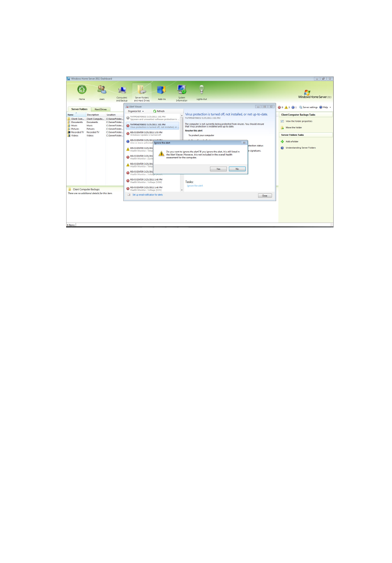The height and width of the screenshot is (563, 392).
Task: Click the Spyware alert's grey status icon
Action: pos(128,118)
